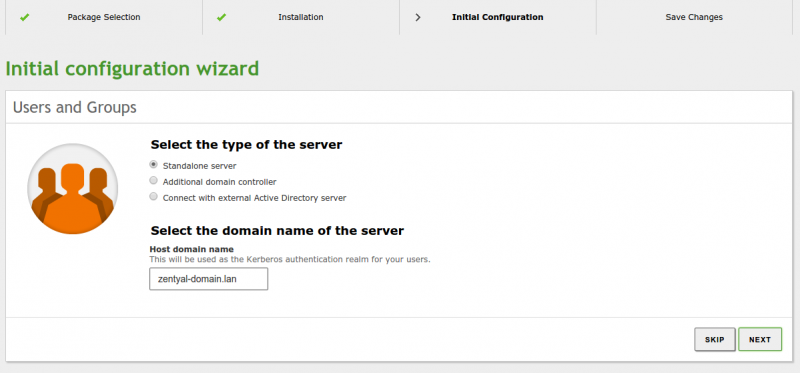800x373 pixels.
Task: Click the Kerberos authentication realm description text
Action: [x=290, y=259]
